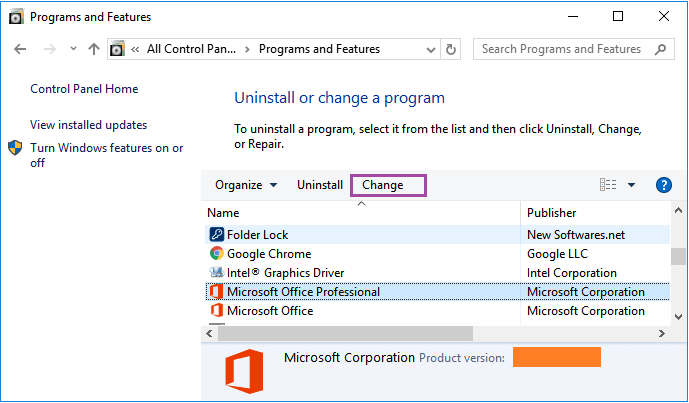Click the Intel Graphics Driver icon

pyautogui.click(x=217, y=272)
